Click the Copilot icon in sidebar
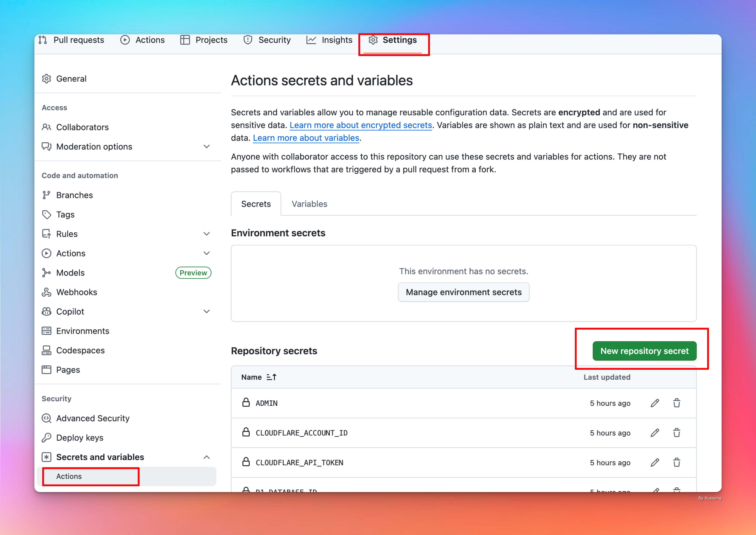The height and width of the screenshot is (535, 756). 46,312
